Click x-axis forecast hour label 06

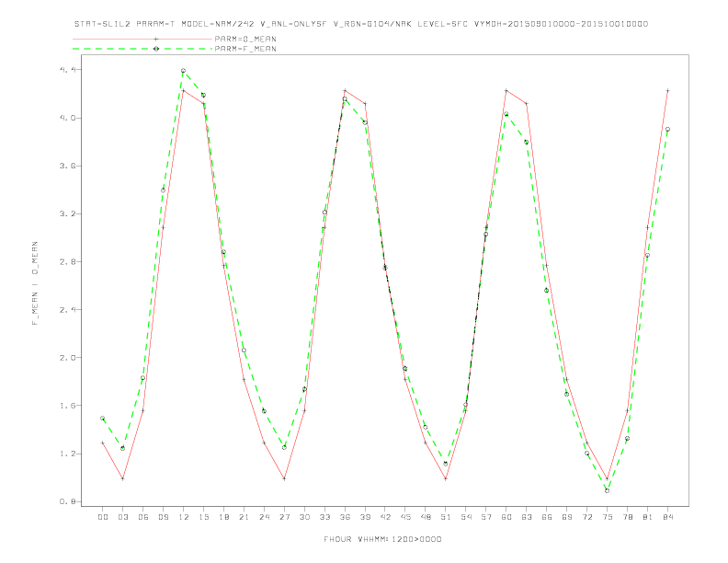143,517
